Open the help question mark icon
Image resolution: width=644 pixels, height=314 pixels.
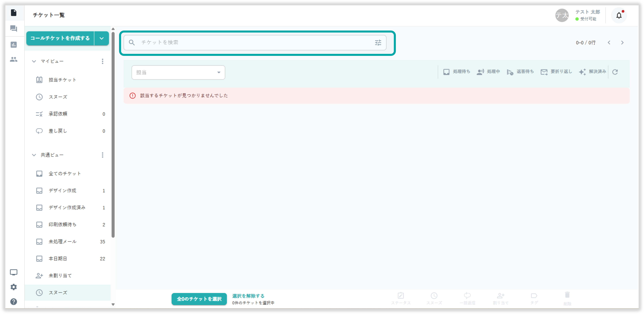coord(14,301)
